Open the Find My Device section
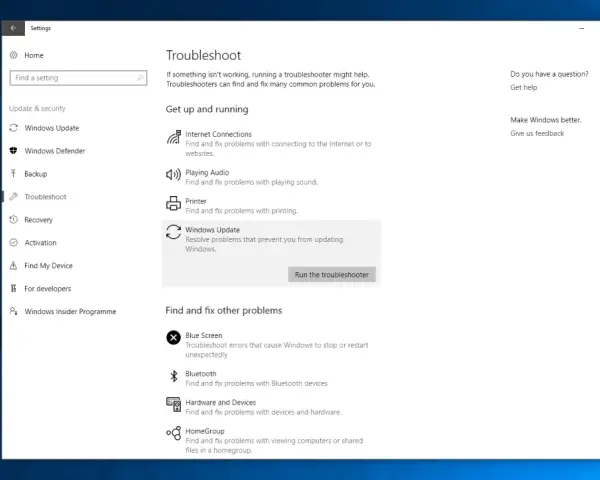Screen dimensions: 600x480 point(48,266)
